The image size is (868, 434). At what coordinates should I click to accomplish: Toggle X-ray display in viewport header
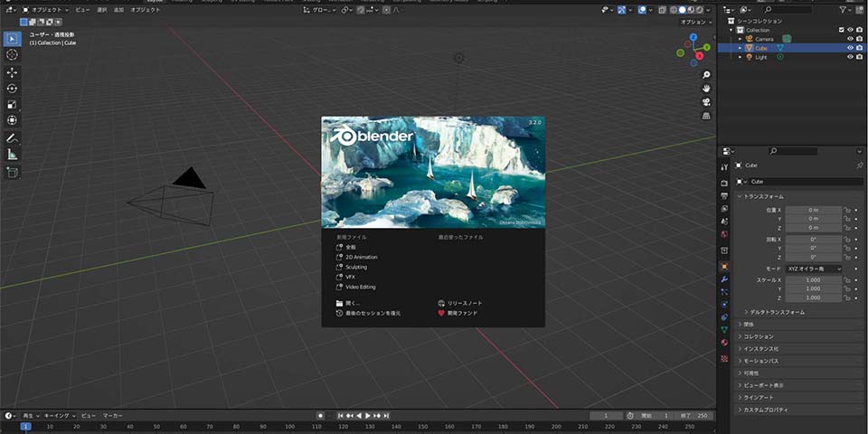click(x=663, y=10)
